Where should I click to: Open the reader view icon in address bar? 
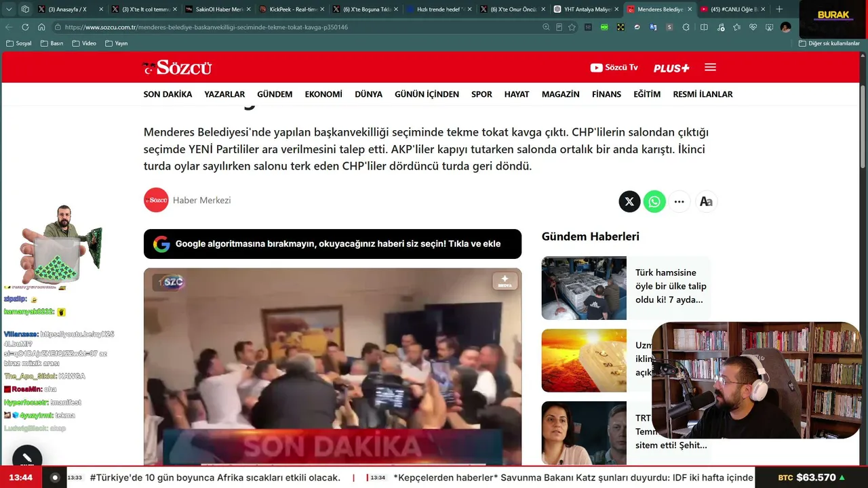(x=559, y=27)
